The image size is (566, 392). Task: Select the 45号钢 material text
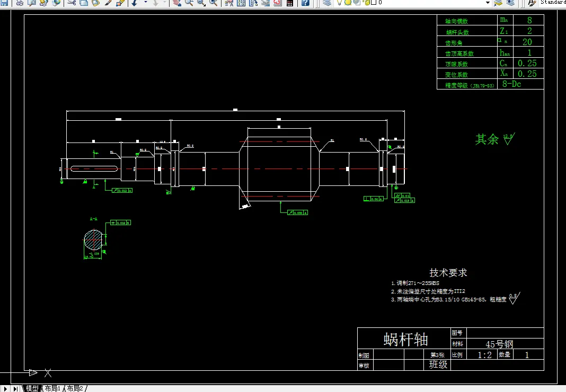[499, 344]
